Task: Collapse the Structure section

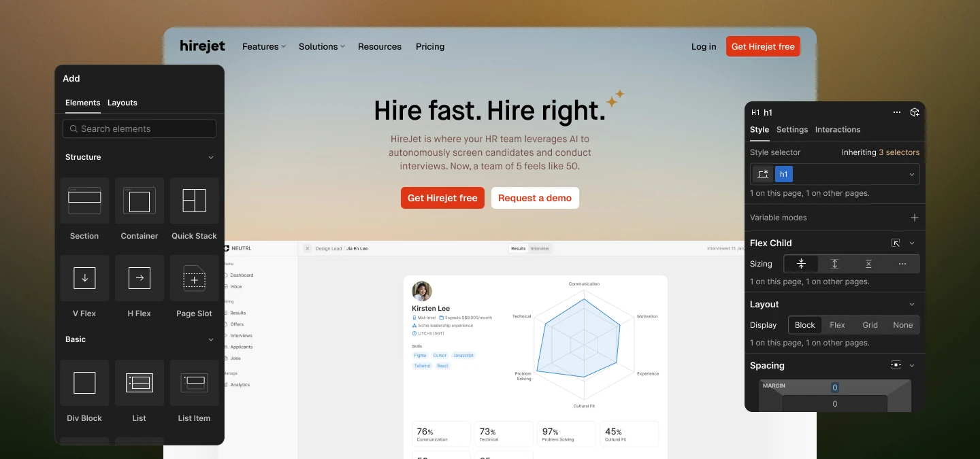Action: point(211,157)
